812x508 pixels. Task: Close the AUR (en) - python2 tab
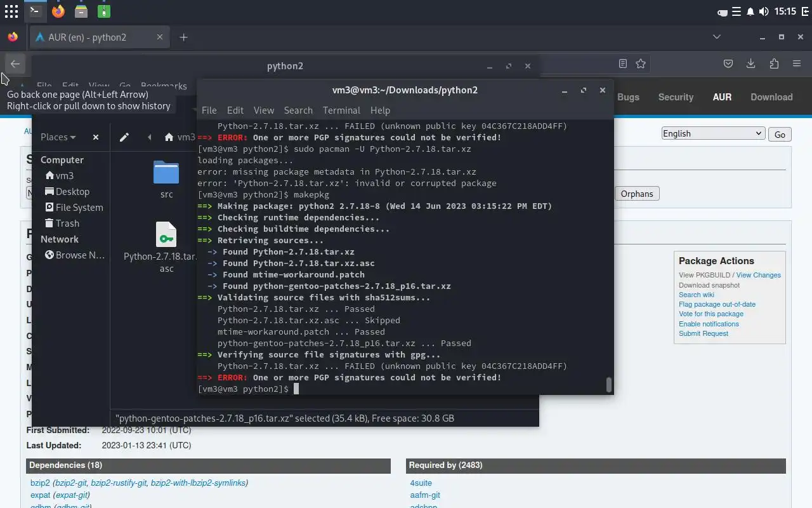tap(159, 37)
